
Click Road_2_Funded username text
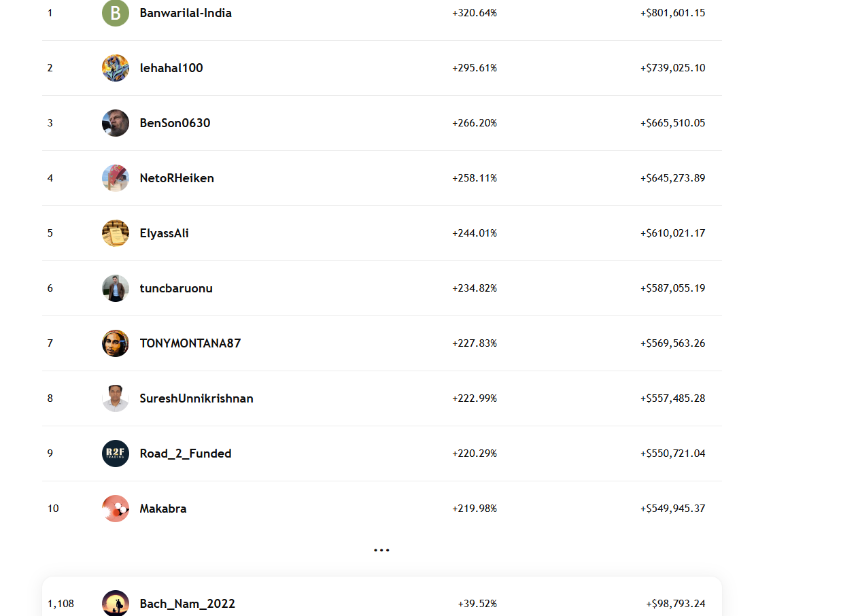(x=186, y=454)
